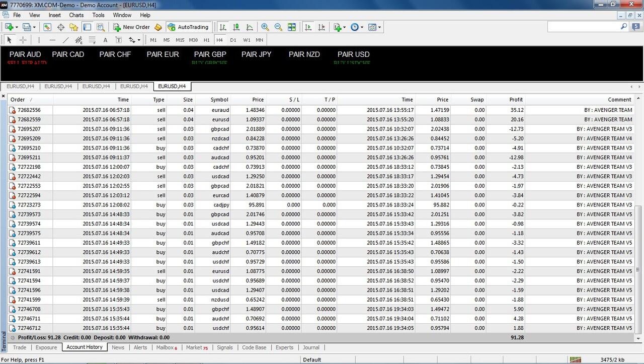
Task: Click the PAIR GBP button
Action: [x=210, y=54]
